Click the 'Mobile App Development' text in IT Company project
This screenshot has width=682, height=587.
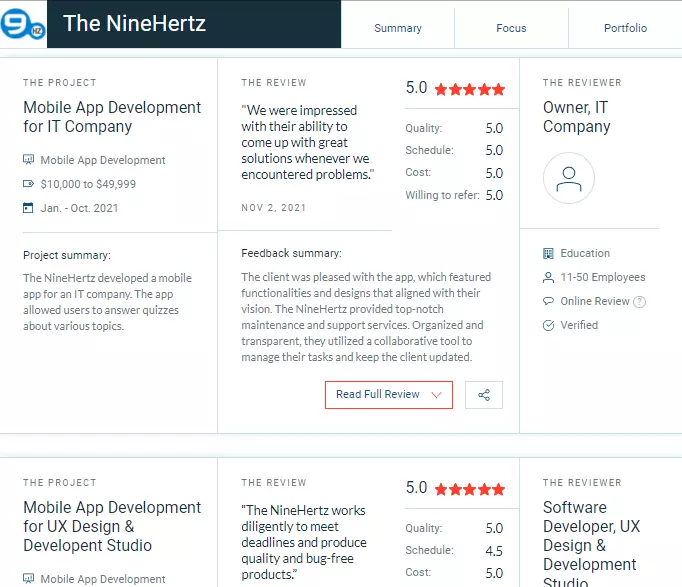tap(103, 160)
